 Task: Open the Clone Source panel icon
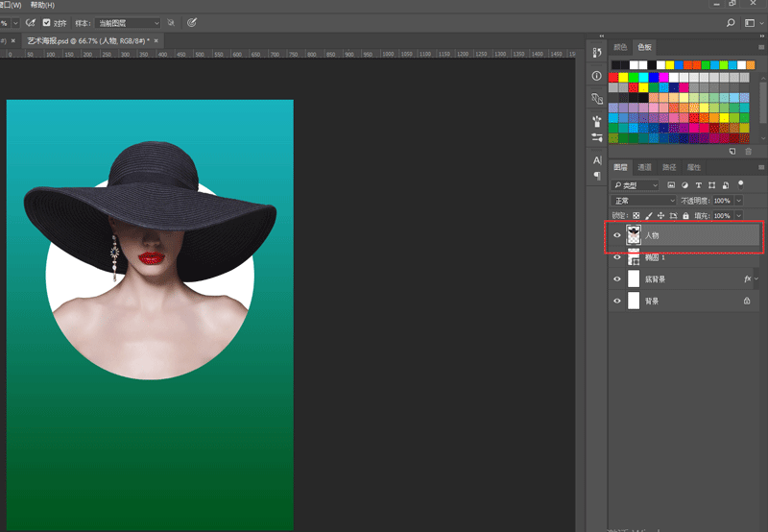(x=596, y=99)
